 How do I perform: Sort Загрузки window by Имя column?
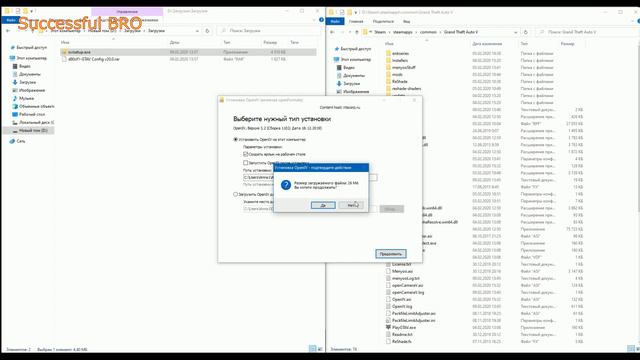65,42
